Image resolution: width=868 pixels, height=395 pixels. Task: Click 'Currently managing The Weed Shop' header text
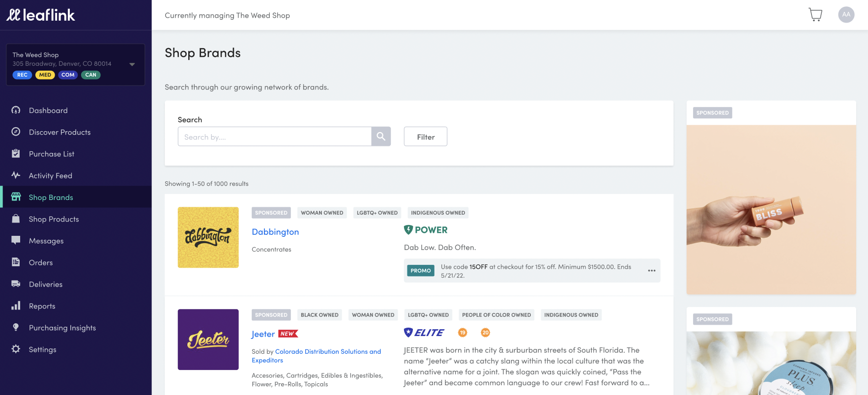(x=227, y=15)
